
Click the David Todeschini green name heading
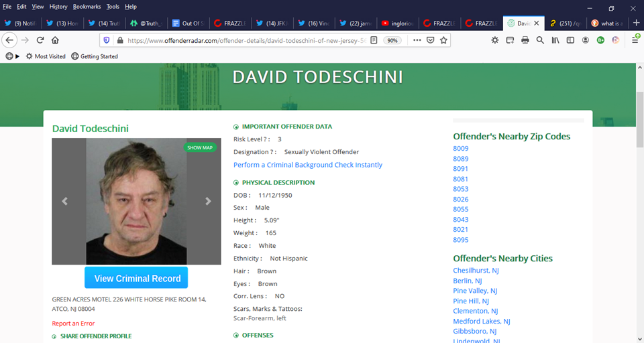tap(91, 129)
